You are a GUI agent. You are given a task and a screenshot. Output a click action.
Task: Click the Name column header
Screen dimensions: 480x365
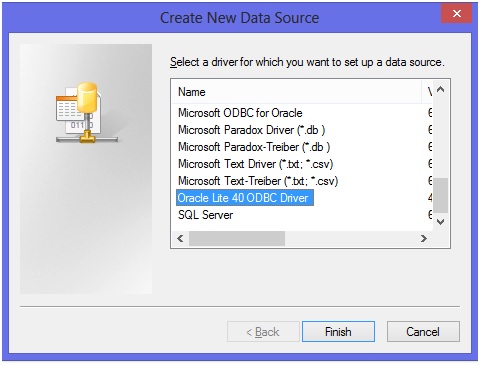click(x=297, y=92)
